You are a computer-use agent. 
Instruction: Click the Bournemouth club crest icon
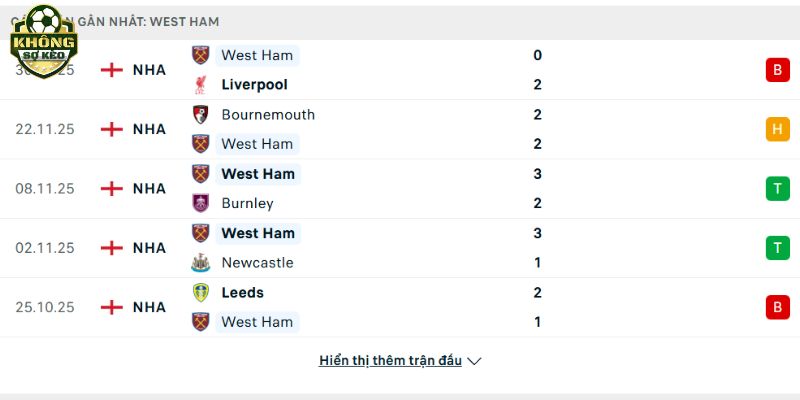(x=201, y=114)
